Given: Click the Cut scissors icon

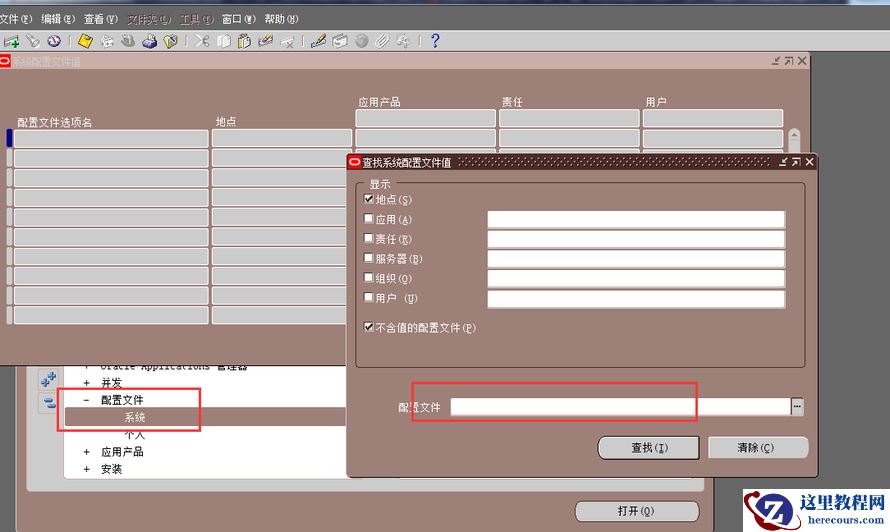Looking at the screenshot, I should pos(202,41).
